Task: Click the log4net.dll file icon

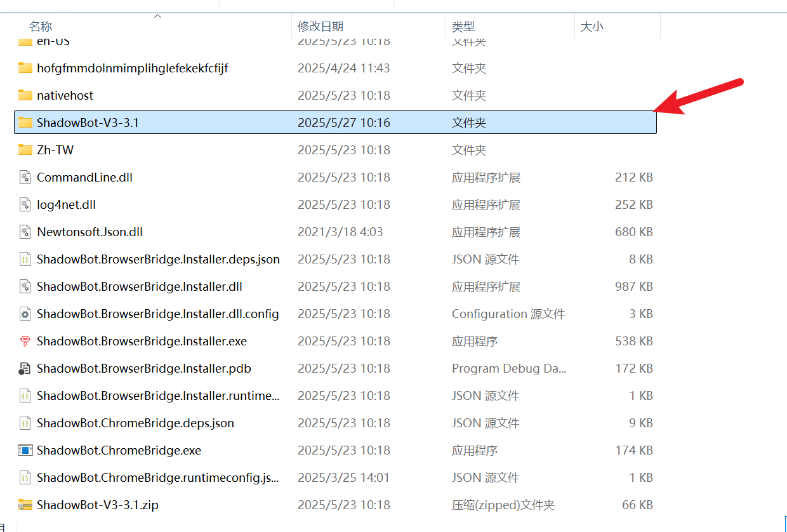Action: [x=25, y=204]
